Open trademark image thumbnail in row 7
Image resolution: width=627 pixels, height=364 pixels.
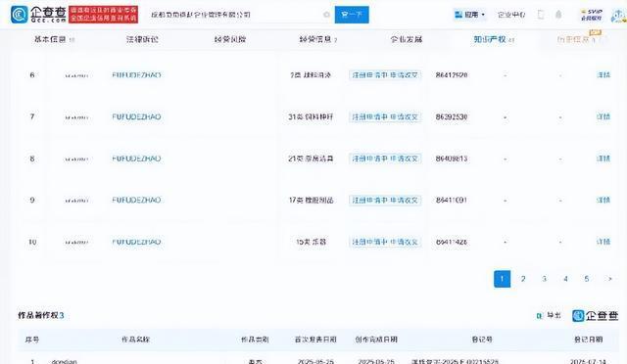pyautogui.click(x=76, y=117)
